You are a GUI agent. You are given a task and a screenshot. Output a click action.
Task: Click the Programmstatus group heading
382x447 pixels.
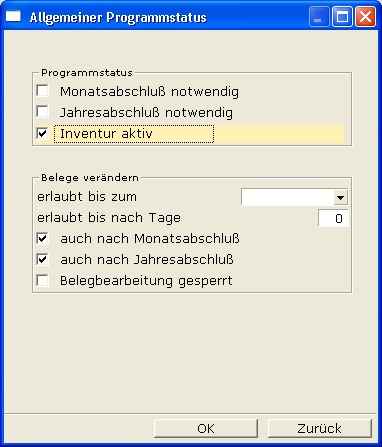pyautogui.click(x=87, y=73)
